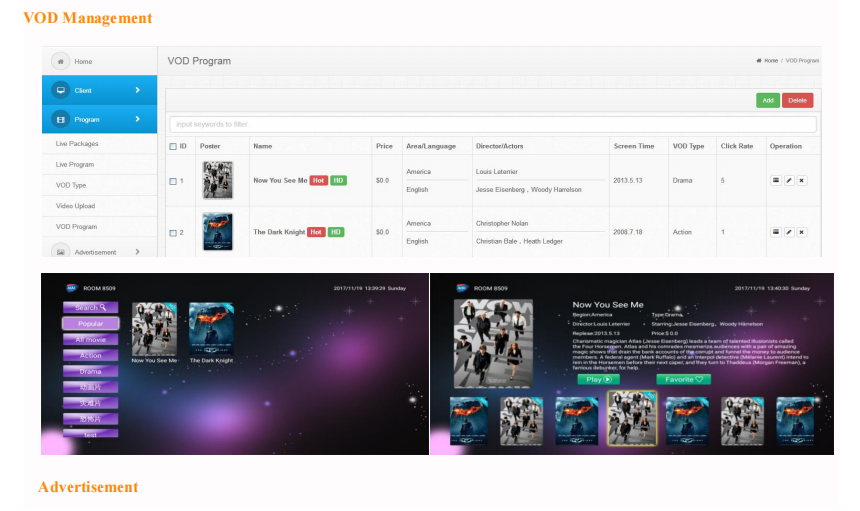Expand the Client menu chevron

pyautogui.click(x=138, y=90)
